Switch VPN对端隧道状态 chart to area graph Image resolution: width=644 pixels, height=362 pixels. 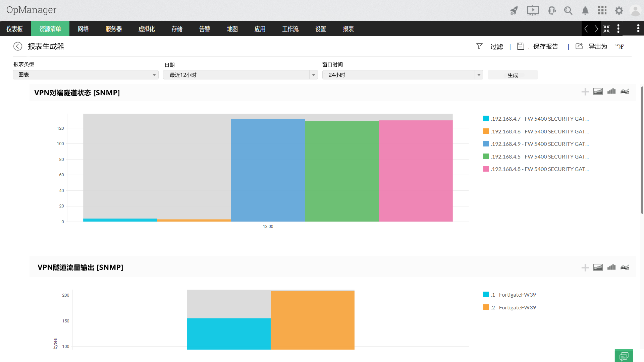[x=598, y=91]
